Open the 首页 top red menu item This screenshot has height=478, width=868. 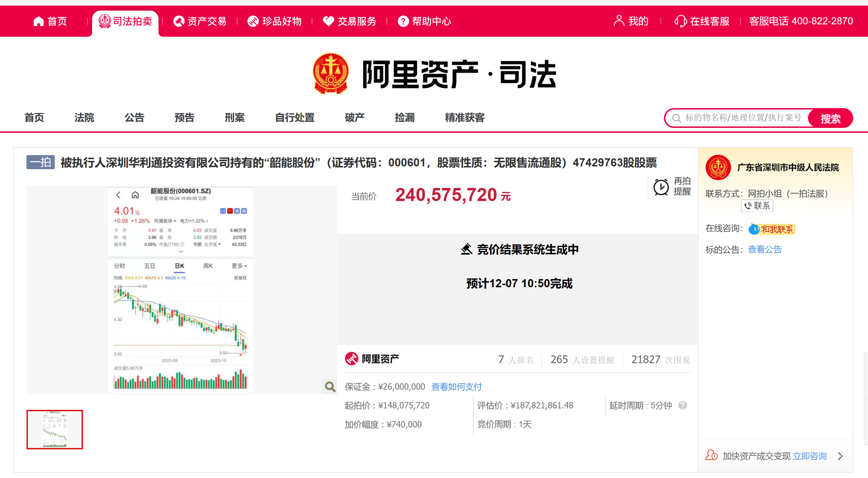click(x=50, y=21)
